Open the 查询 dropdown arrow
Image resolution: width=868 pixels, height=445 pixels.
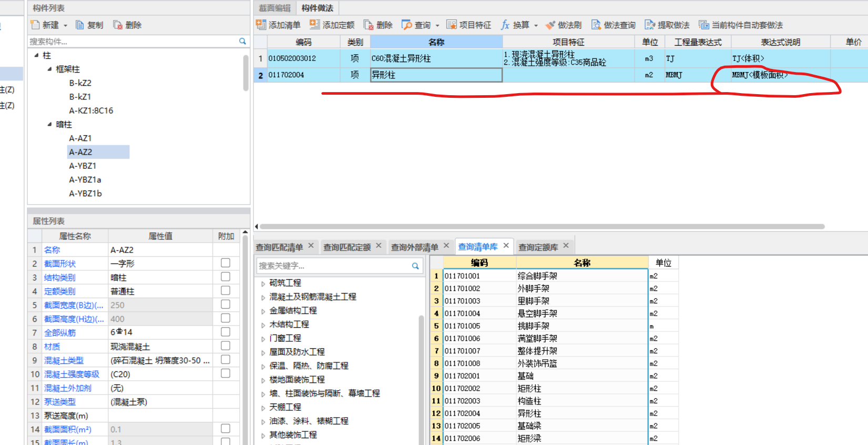pos(437,25)
